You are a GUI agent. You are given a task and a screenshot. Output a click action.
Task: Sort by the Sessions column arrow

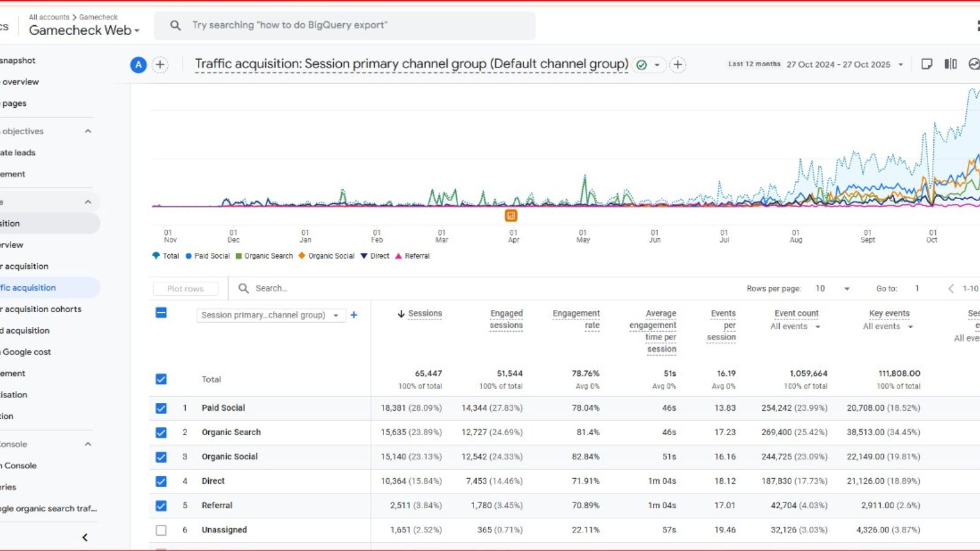point(401,313)
